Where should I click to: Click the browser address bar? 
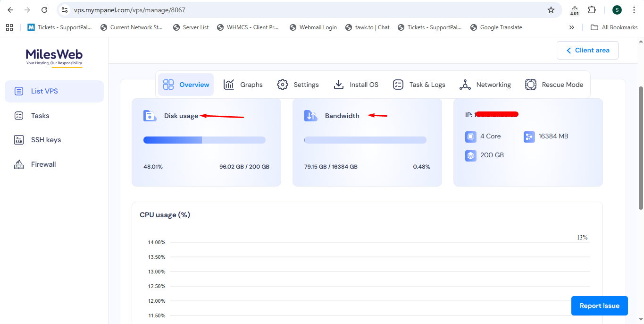coord(302,10)
